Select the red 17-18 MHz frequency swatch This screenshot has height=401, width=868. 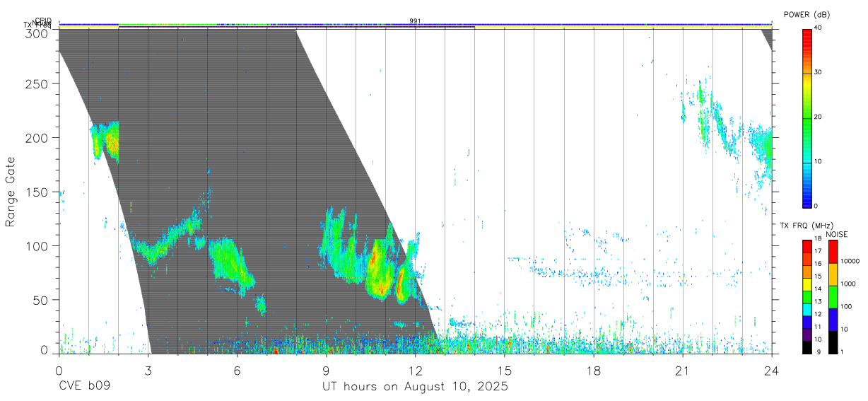[x=807, y=245]
